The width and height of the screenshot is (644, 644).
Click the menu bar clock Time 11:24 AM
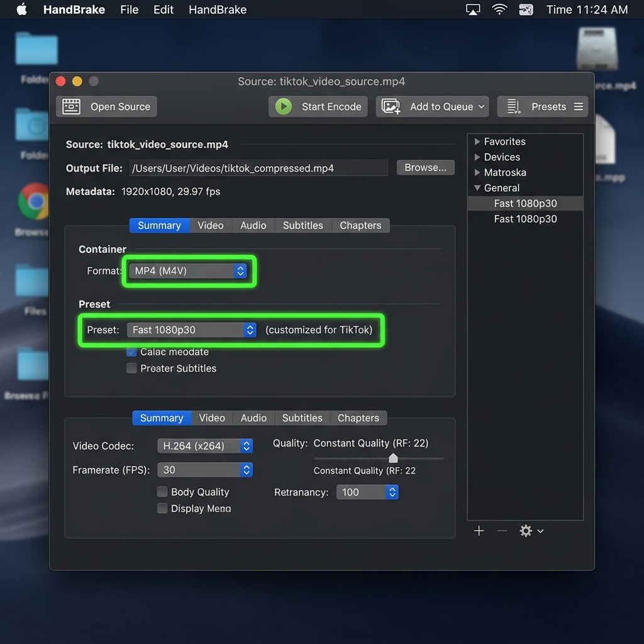[587, 9]
